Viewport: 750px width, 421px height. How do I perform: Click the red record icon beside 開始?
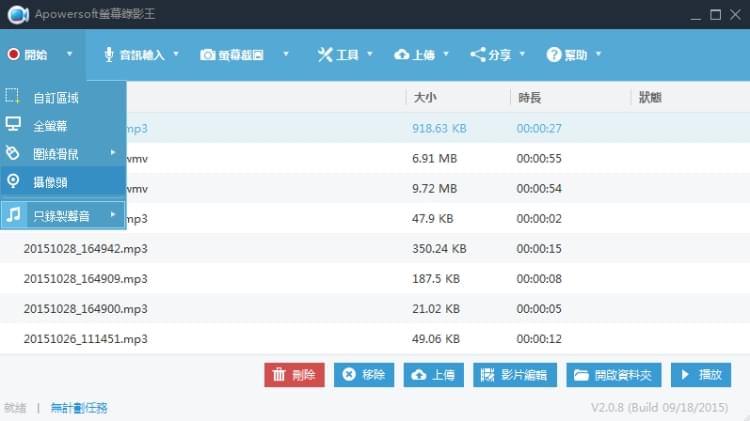pos(13,54)
